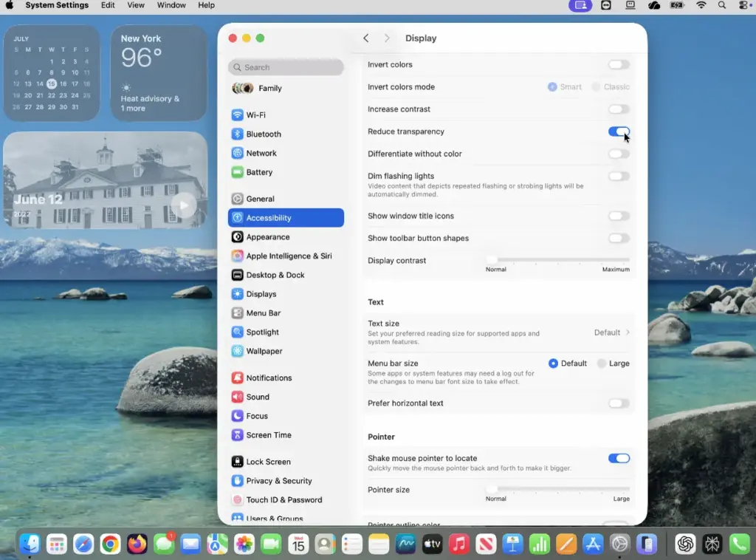Launch Finder from the Dock
The image size is (756, 560).
point(30,544)
